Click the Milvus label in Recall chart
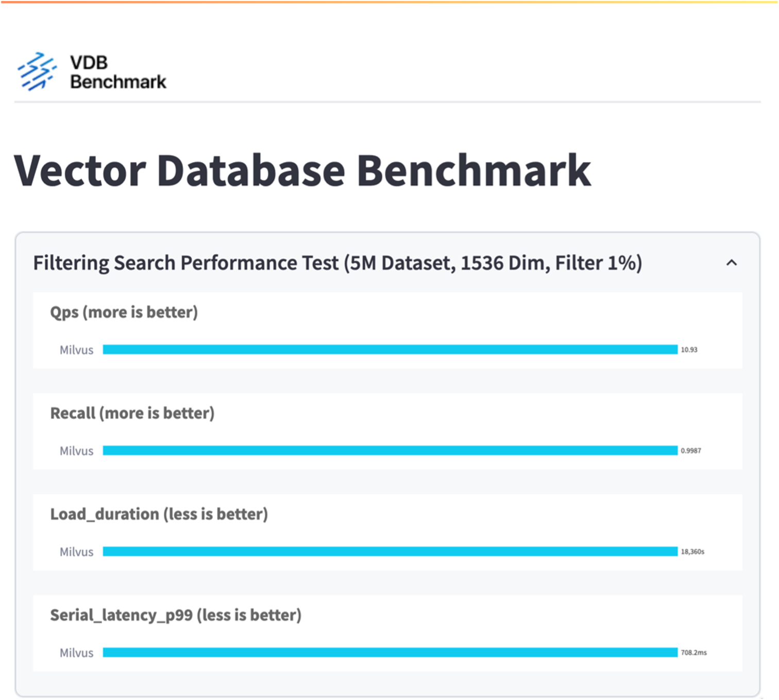 click(77, 451)
